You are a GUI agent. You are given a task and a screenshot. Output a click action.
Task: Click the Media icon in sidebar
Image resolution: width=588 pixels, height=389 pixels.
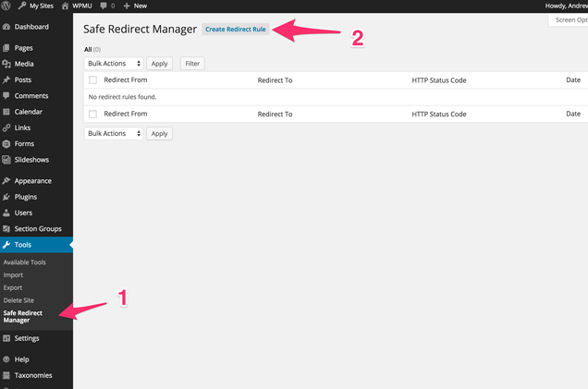click(6, 64)
